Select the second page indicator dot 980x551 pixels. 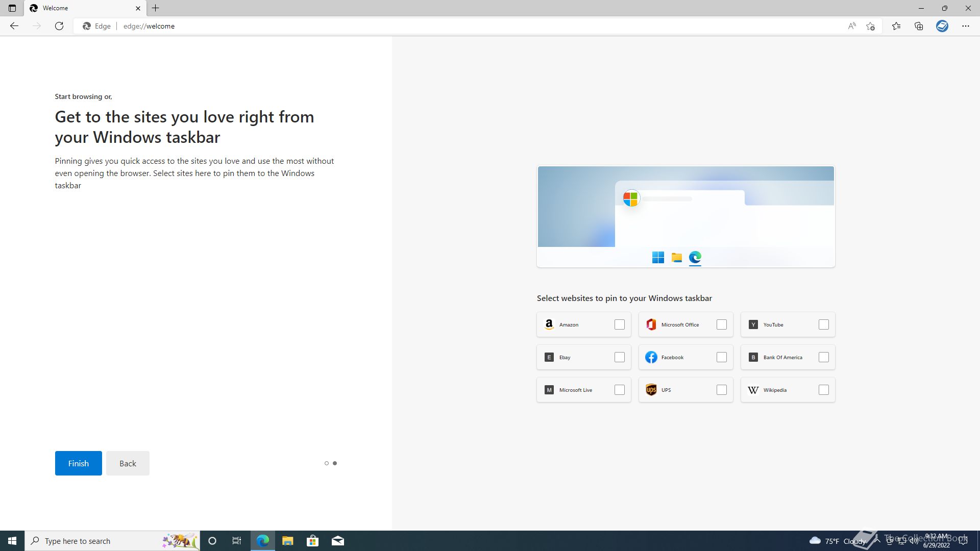(335, 463)
